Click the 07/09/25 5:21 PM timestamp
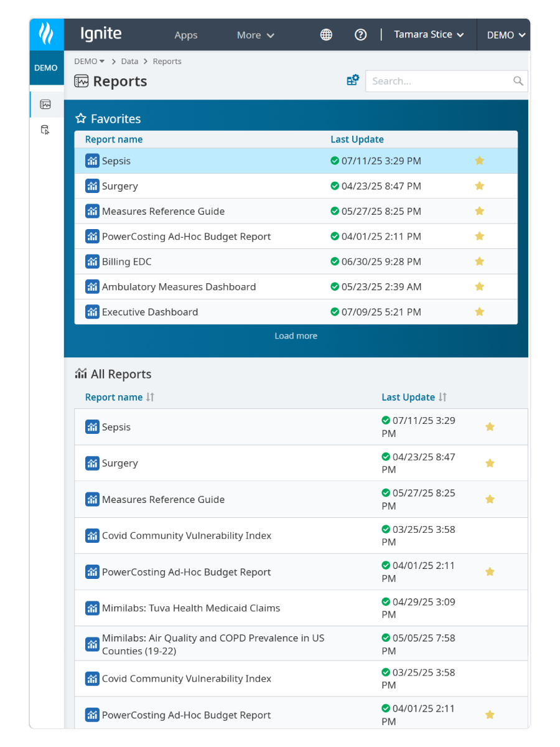 tap(381, 312)
